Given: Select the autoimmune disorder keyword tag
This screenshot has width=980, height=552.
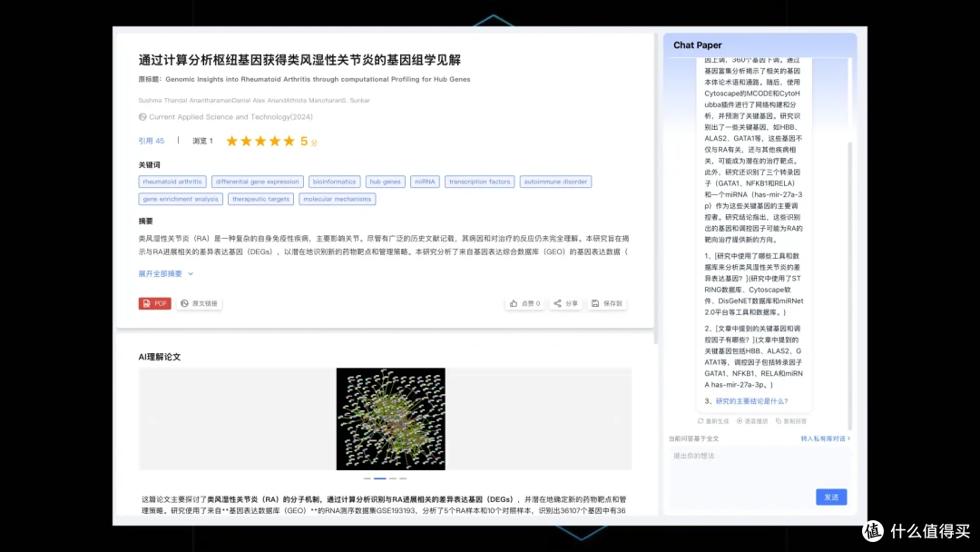Looking at the screenshot, I should (x=555, y=182).
